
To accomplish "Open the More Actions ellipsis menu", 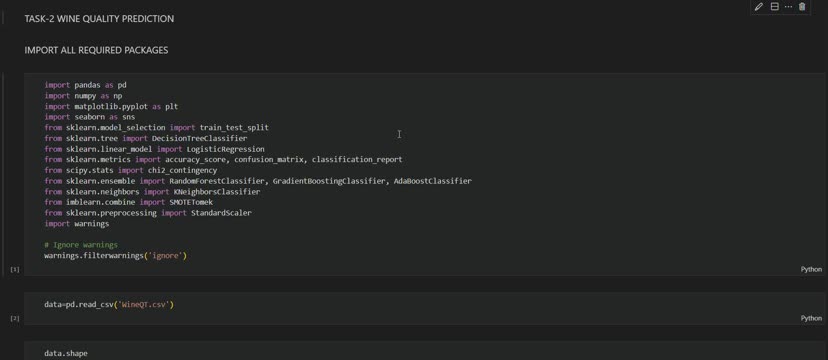I will [x=788, y=7].
